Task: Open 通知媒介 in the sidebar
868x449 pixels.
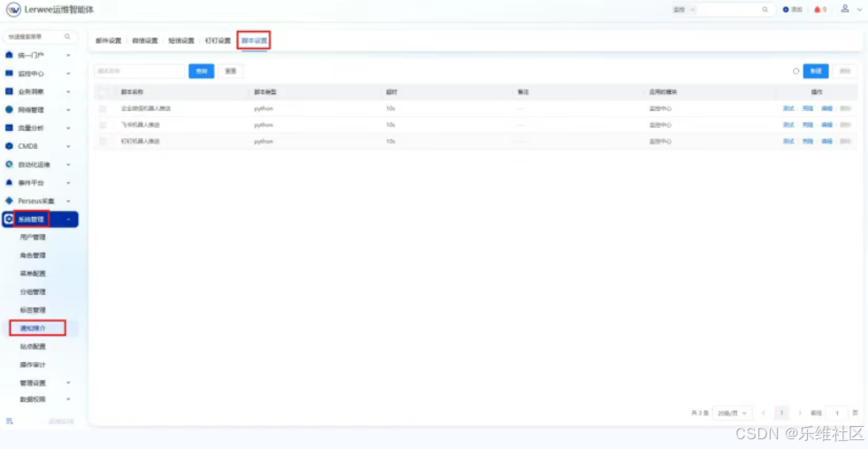Action: tap(33, 329)
